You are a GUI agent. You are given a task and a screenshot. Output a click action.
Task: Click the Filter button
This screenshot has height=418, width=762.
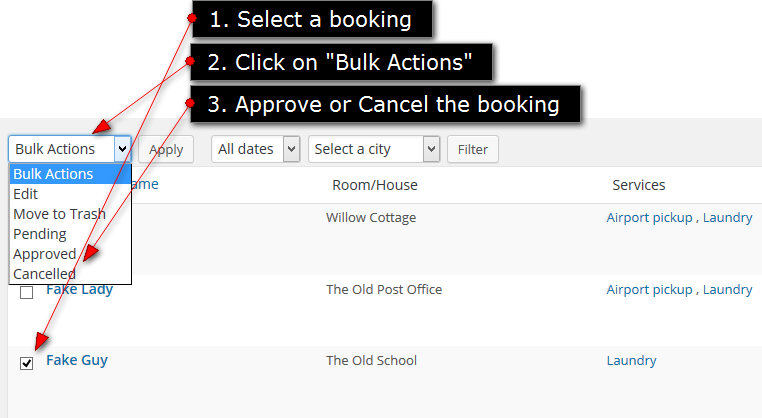473,149
